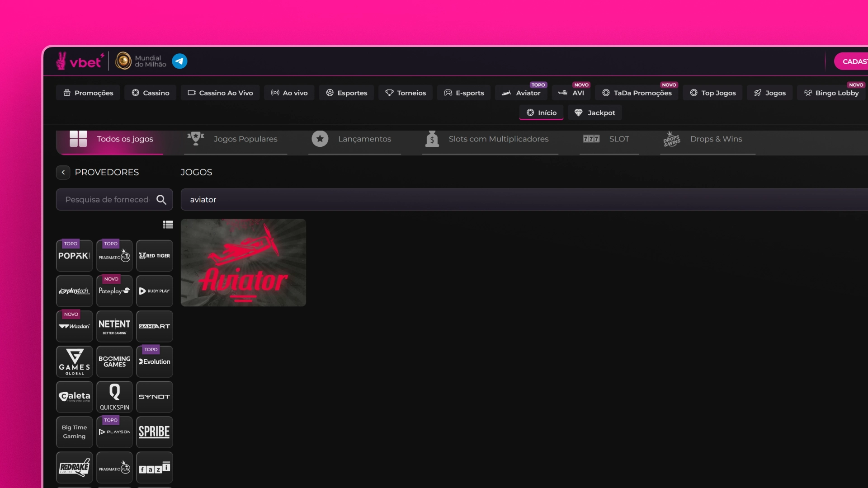Select the Playtech provider tile
The width and height of the screenshot is (868, 488).
point(75,291)
